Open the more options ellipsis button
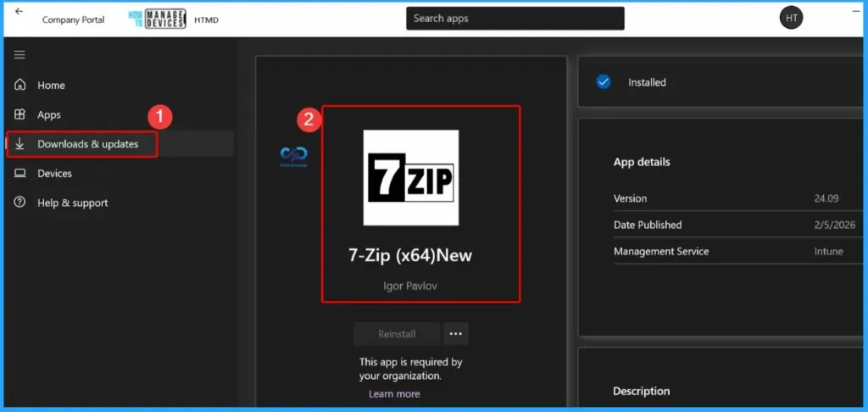868x412 pixels. pyautogui.click(x=455, y=334)
